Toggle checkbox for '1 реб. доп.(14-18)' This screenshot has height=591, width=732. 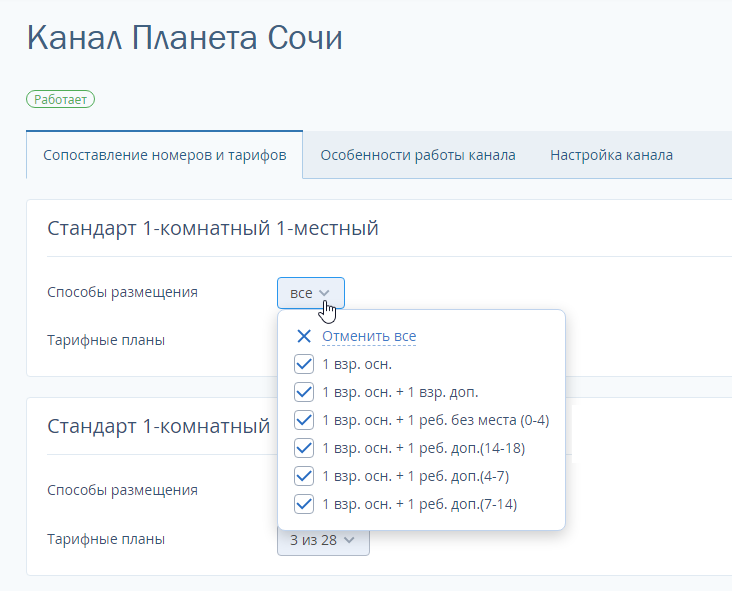tap(304, 448)
